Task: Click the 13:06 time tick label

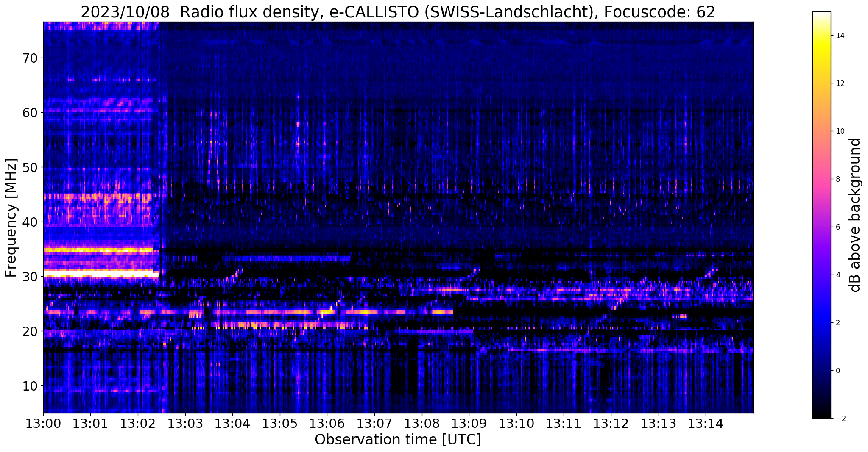Action: [x=327, y=423]
